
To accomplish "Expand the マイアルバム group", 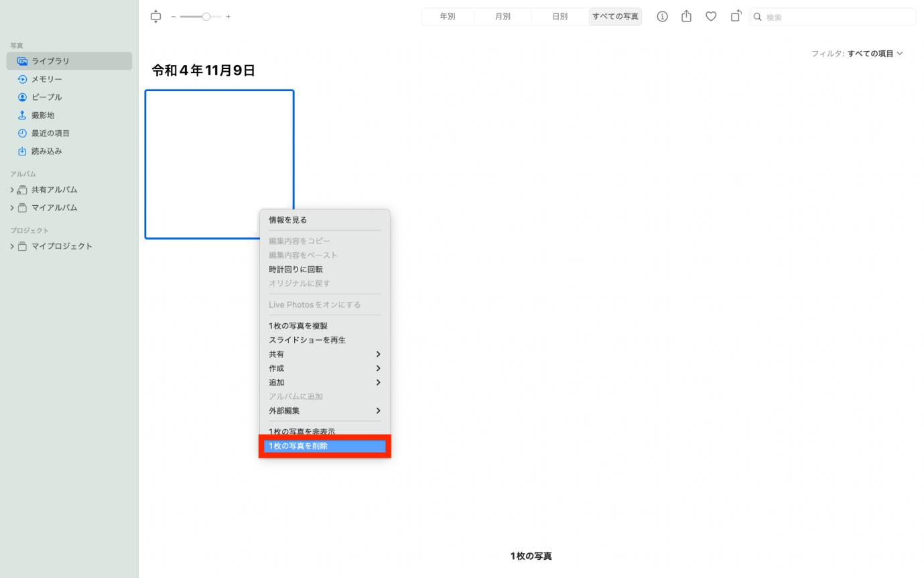I will pyautogui.click(x=12, y=208).
